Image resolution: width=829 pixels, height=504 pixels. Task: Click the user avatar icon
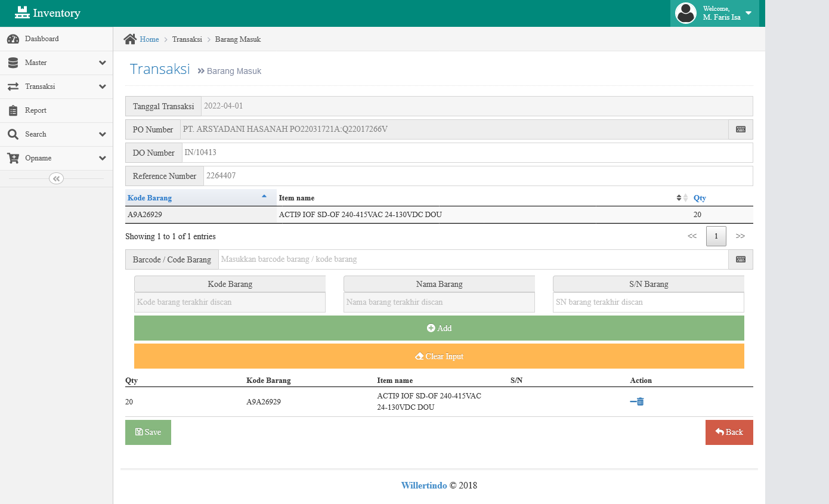pyautogui.click(x=686, y=13)
